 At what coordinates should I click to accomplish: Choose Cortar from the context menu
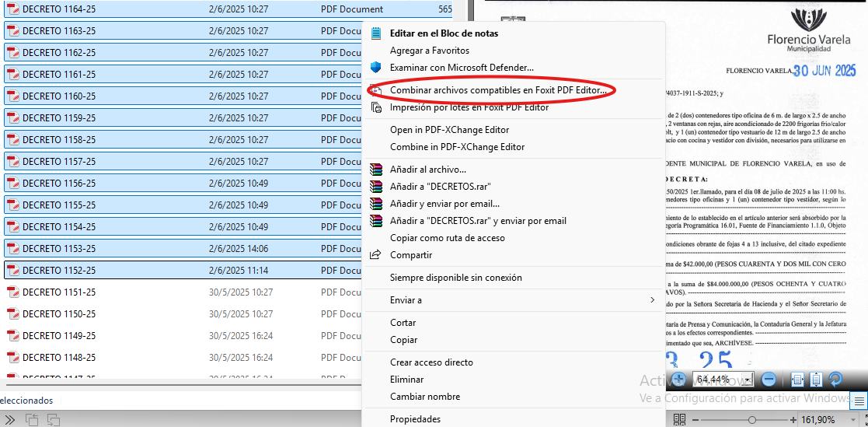point(403,322)
